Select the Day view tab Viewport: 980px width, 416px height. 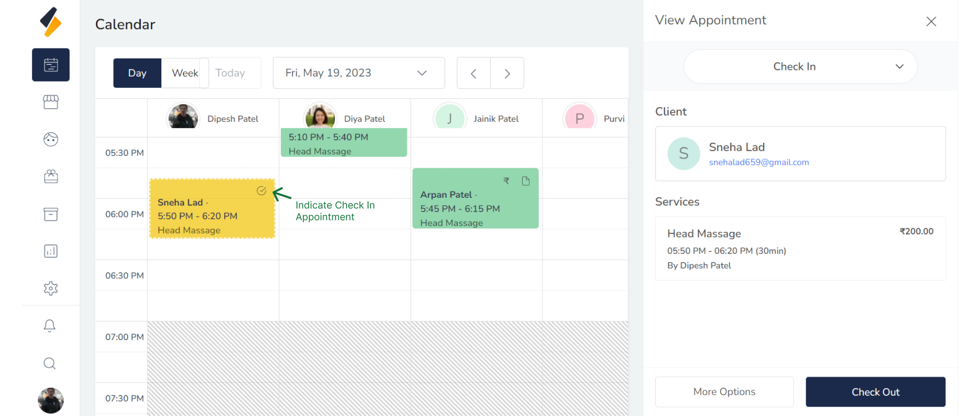pos(137,73)
